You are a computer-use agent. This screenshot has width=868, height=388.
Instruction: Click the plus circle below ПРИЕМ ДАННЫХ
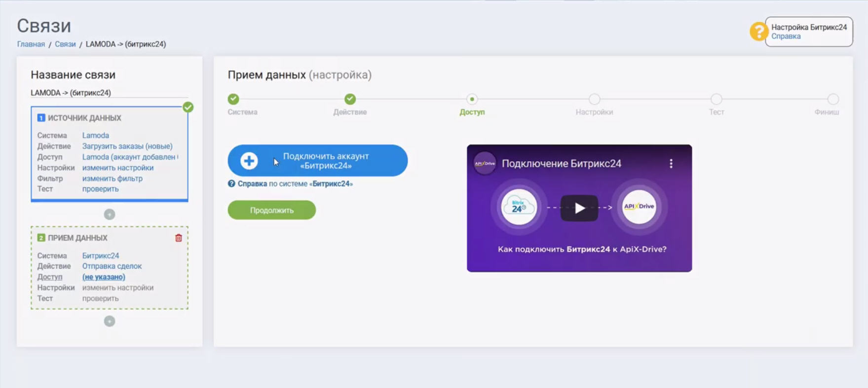click(x=110, y=321)
